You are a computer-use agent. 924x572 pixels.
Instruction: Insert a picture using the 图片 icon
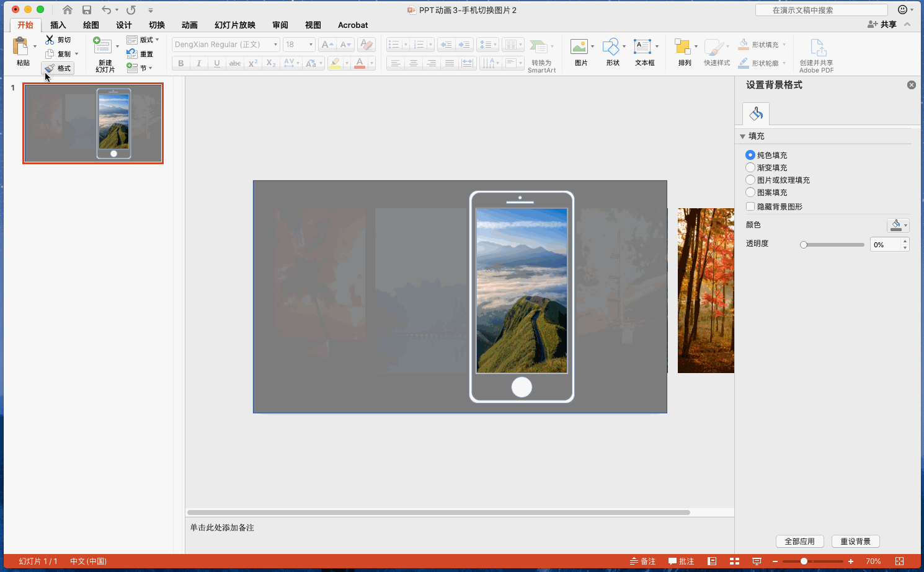579,47
